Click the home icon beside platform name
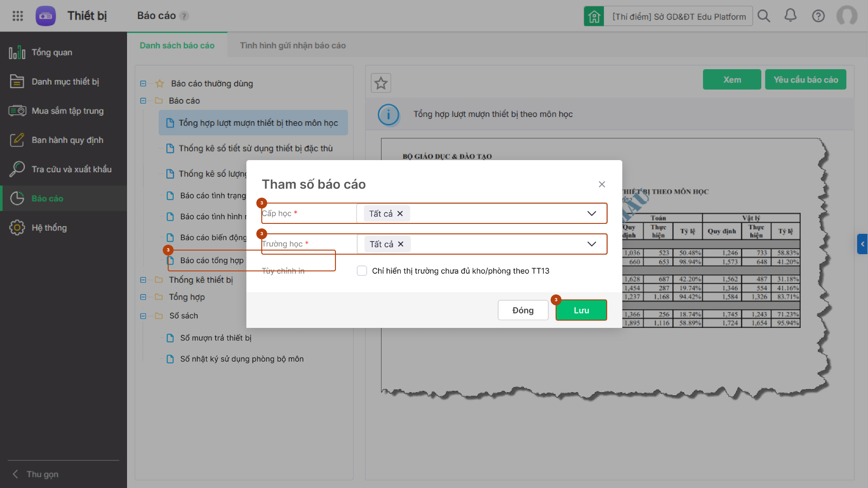Viewport: 868px width, 488px height. (594, 16)
